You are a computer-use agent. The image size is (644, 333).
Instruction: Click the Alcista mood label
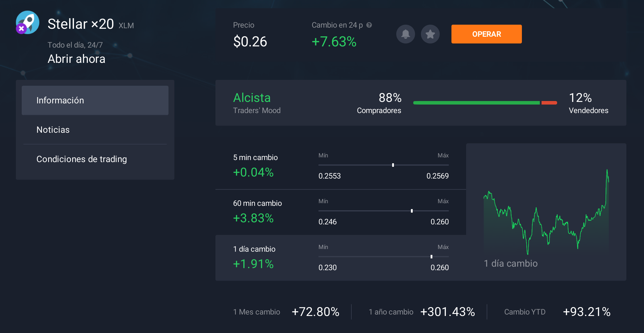252,97
